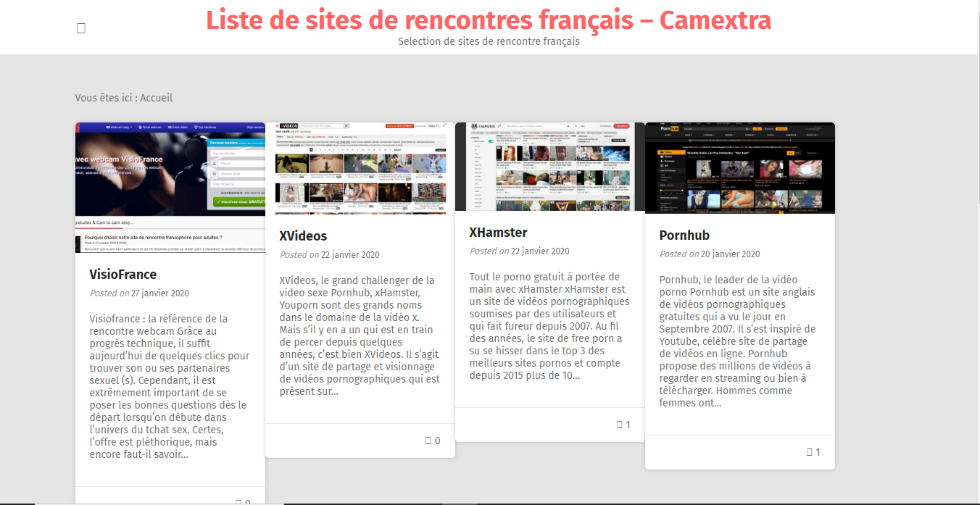Image resolution: width=980 pixels, height=505 pixels.
Task: Select the XVideos excerpt paragraph
Action: (x=360, y=335)
